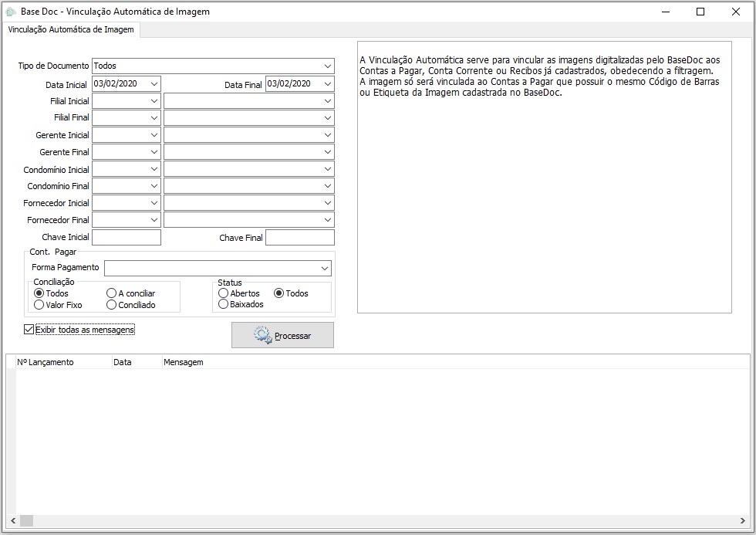Viewport: 756px width, 535px height.
Task: Select A conciliar radio button
Action: 111,293
